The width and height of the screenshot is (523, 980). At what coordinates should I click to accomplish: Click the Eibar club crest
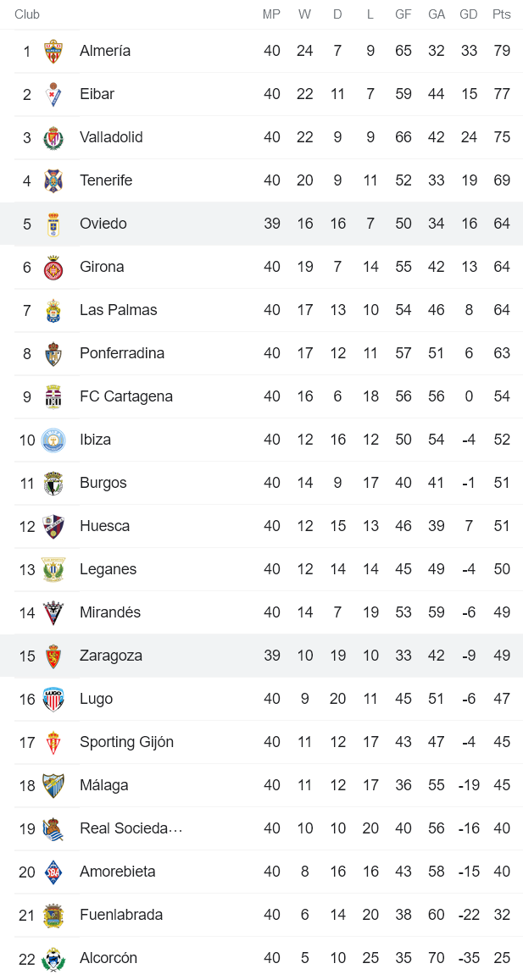tap(54, 94)
